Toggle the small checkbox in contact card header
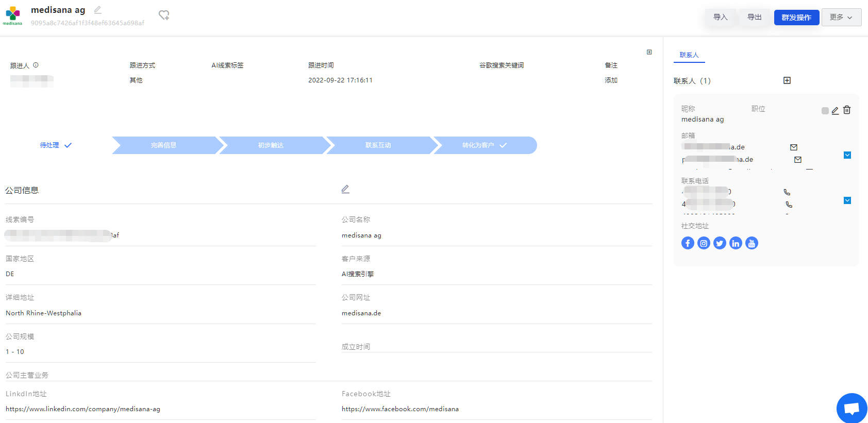 [x=825, y=111]
